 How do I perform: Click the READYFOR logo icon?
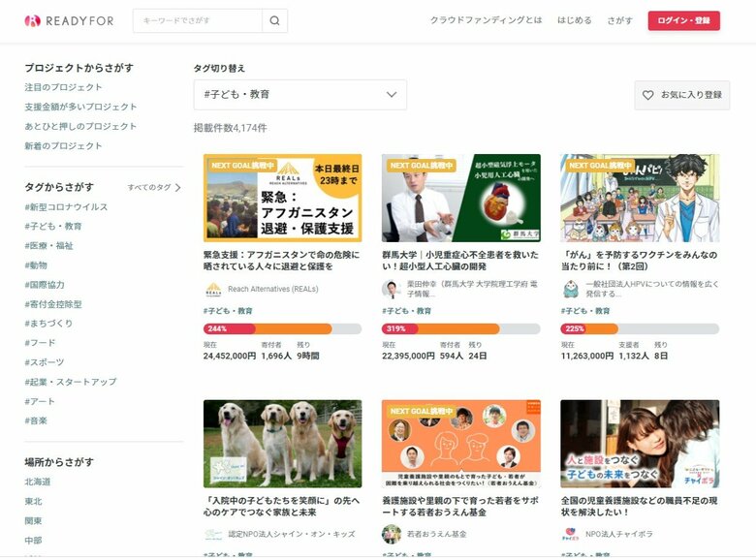[x=32, y=20]
